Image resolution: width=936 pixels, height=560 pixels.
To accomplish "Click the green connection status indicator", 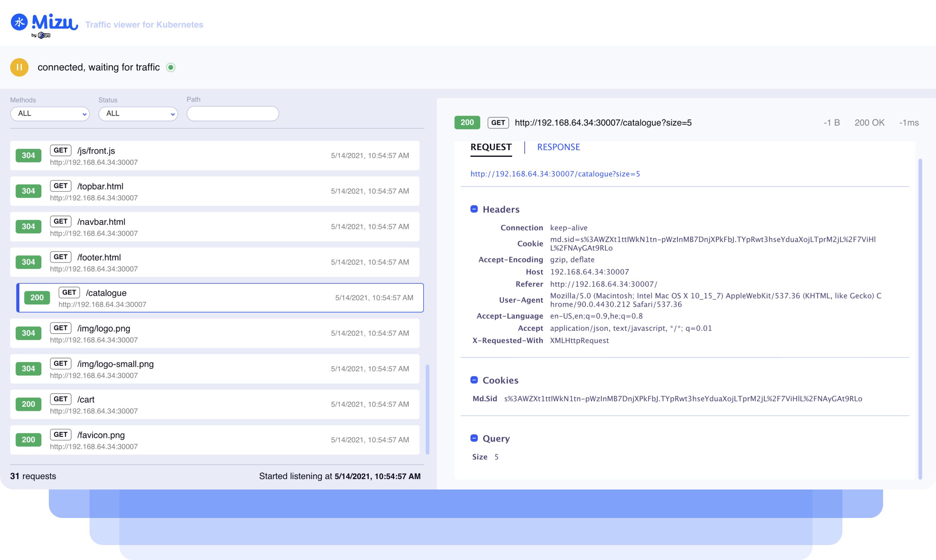I will 171,67.
